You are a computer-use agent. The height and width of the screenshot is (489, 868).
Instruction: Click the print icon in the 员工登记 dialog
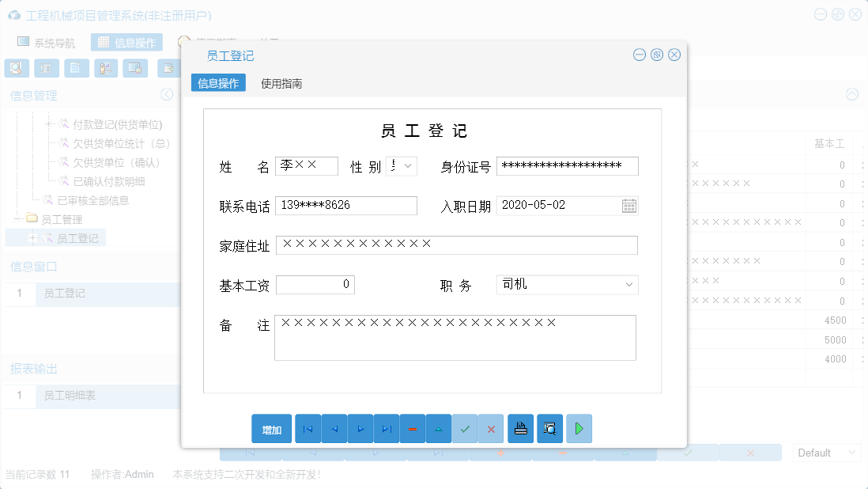[520, 428]
